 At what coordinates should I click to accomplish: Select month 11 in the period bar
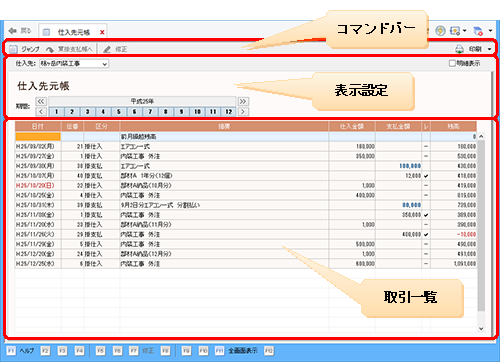213,112
